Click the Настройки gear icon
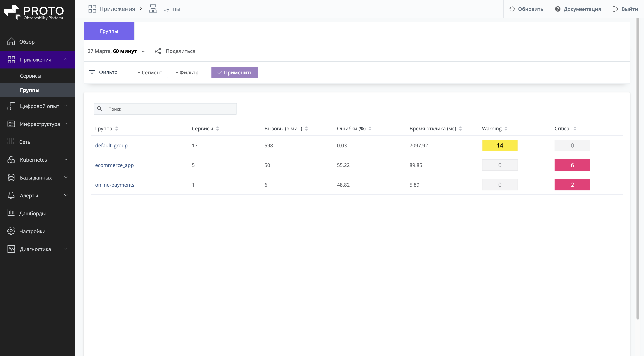 [x=11, y=231]
